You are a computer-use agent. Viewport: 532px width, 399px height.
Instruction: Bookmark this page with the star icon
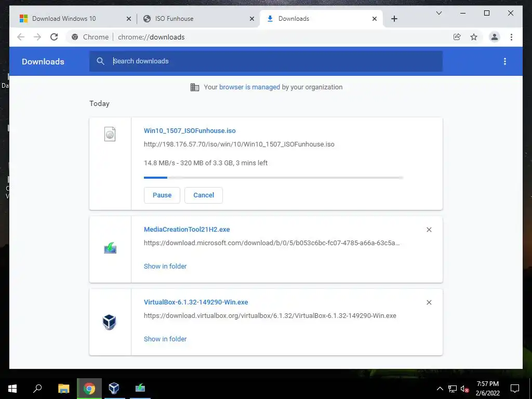tap(474, 37)
